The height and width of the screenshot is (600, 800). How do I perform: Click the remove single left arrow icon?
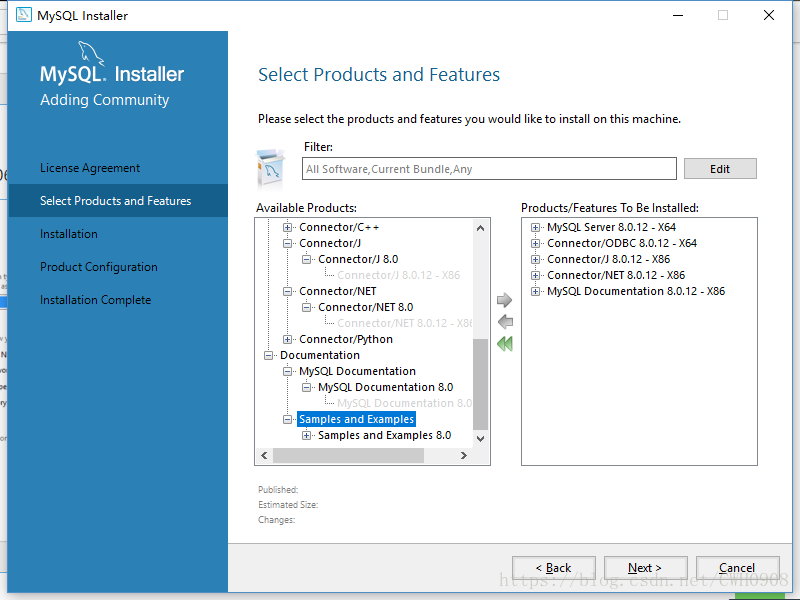click(x=505, y=322)
